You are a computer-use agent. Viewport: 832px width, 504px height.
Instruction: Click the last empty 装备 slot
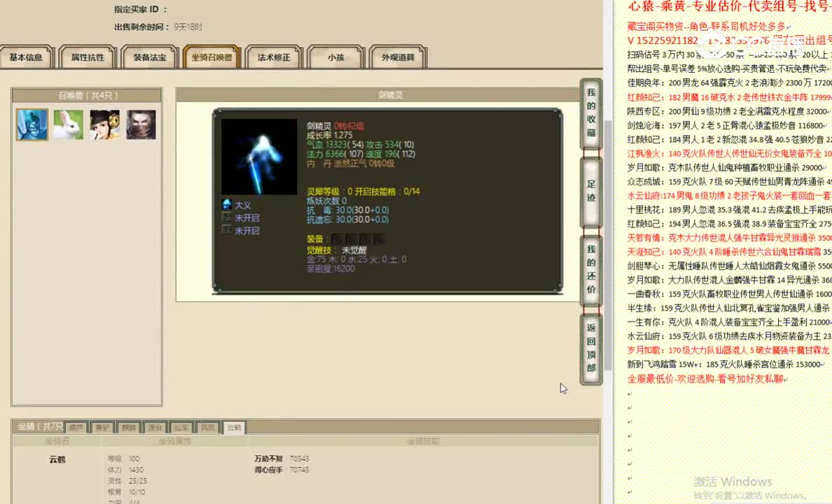(x=379, y=239)
